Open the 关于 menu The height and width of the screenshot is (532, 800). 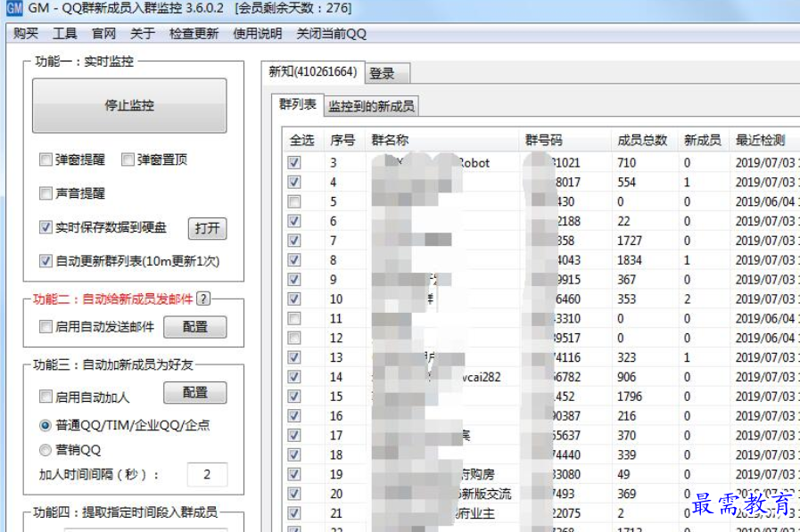(143, 34)
